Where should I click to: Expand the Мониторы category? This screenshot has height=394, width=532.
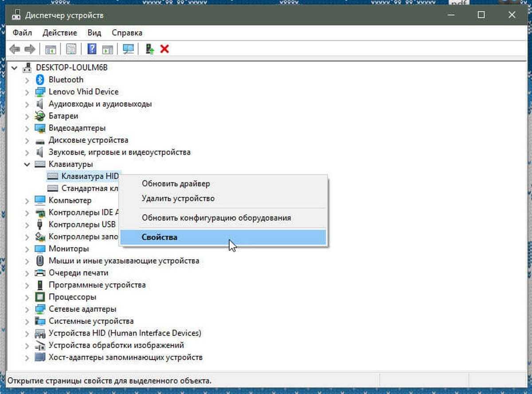click(x=27, y=249)
